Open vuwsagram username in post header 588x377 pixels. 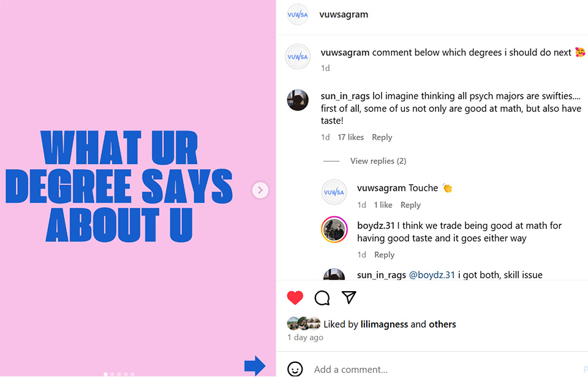[344, 15]
